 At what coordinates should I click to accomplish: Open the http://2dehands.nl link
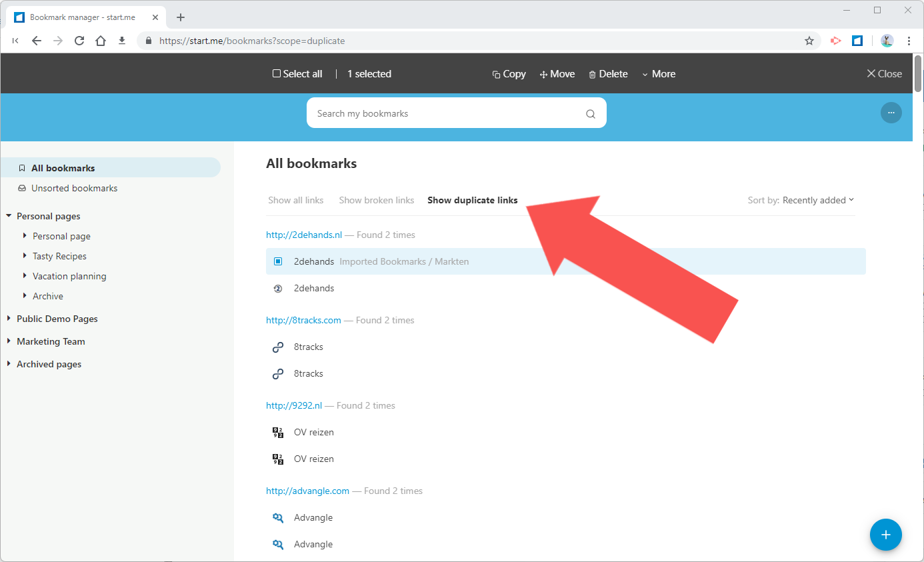[304, 235]
